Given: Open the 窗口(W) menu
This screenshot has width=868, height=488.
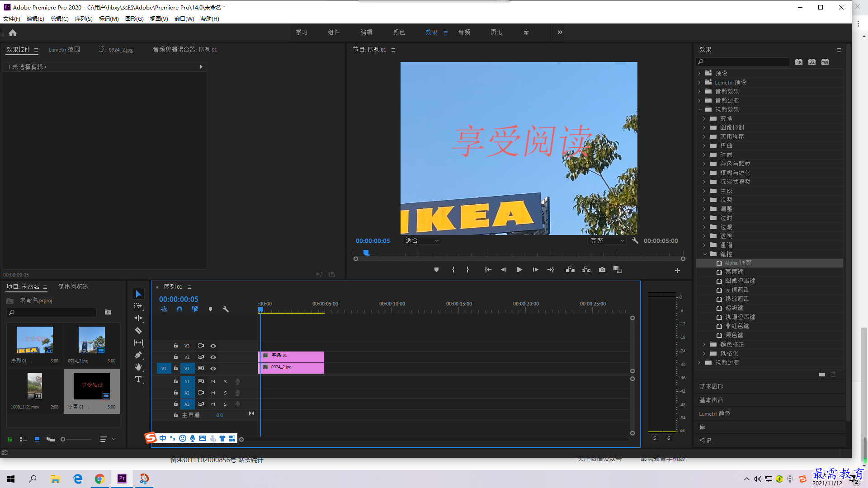Looking at the screenshot, I should (184, 19).
